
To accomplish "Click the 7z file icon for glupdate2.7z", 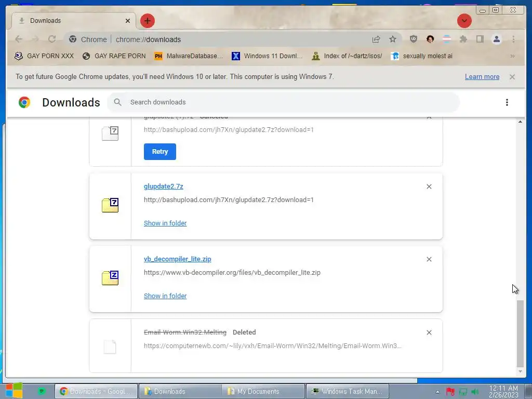I will (110, 205).
